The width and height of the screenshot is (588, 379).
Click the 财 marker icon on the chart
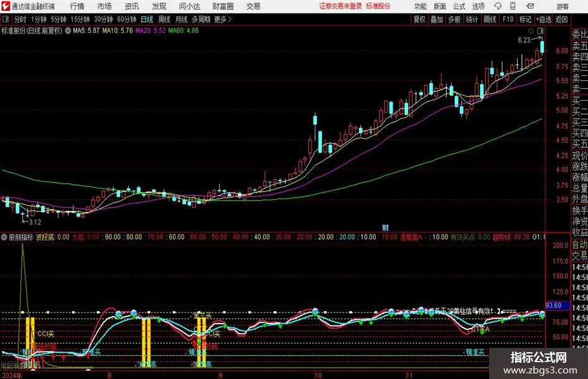pos(385,227)
